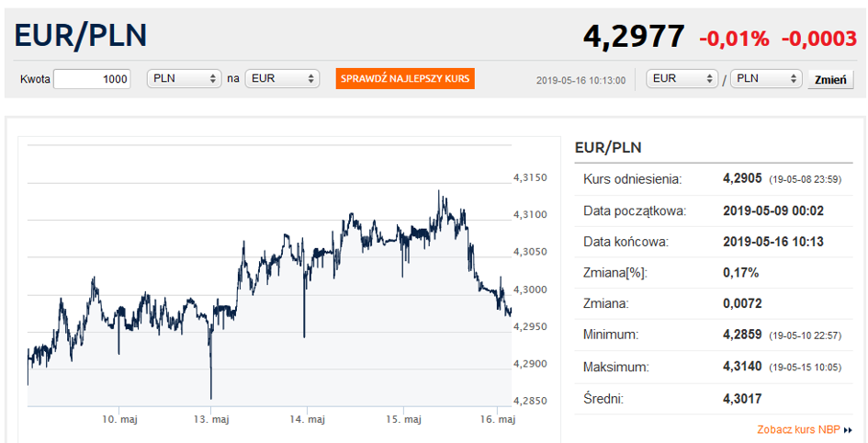The width and height of the screenshot is (868, 443).
Task: Click the double arrow icon after Zobacz kurs NBP
Action: pyautogui.click(x=848, y=430)
